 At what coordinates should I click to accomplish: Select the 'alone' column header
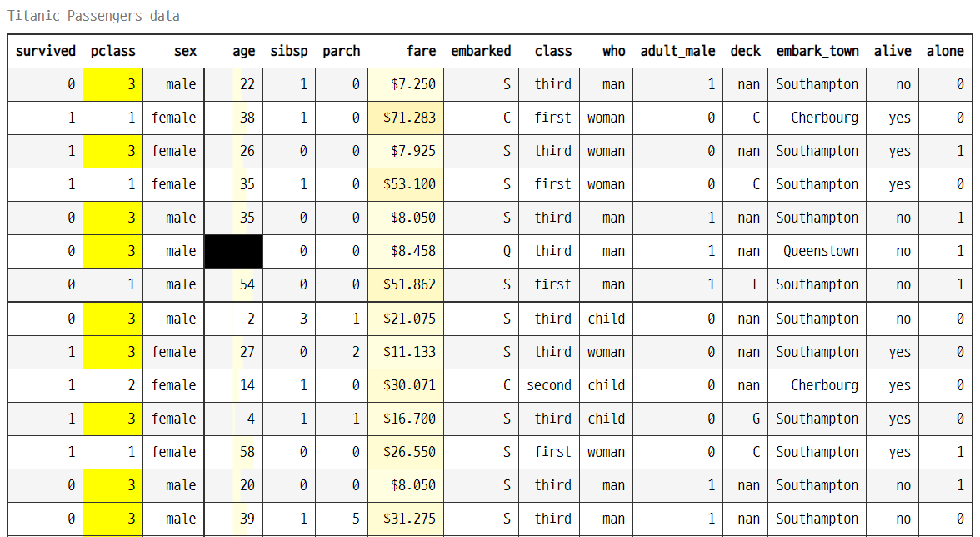pyautogui.click(x=945, y=51)
